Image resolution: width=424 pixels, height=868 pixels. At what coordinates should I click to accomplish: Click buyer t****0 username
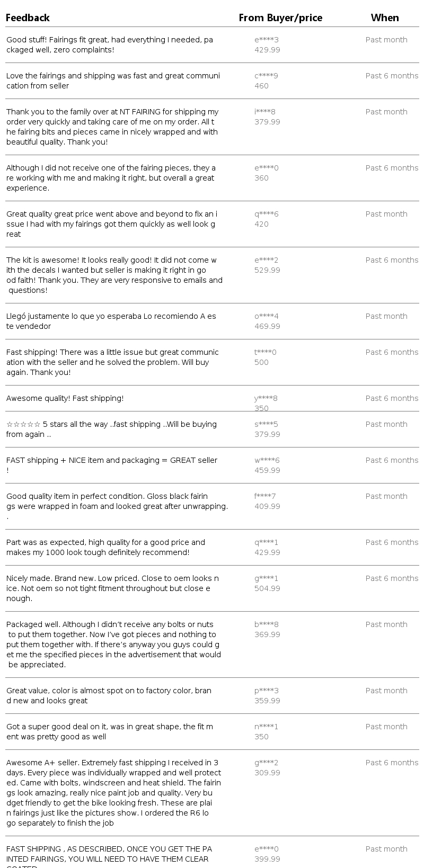pos(266,352)
